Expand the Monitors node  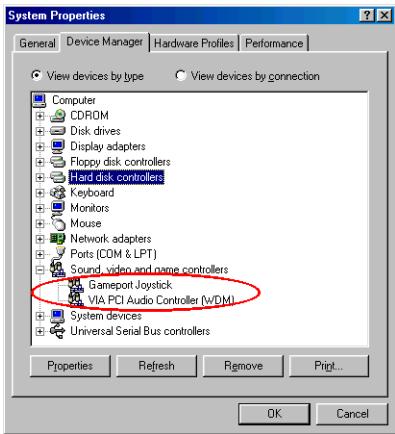click(40, 208)
